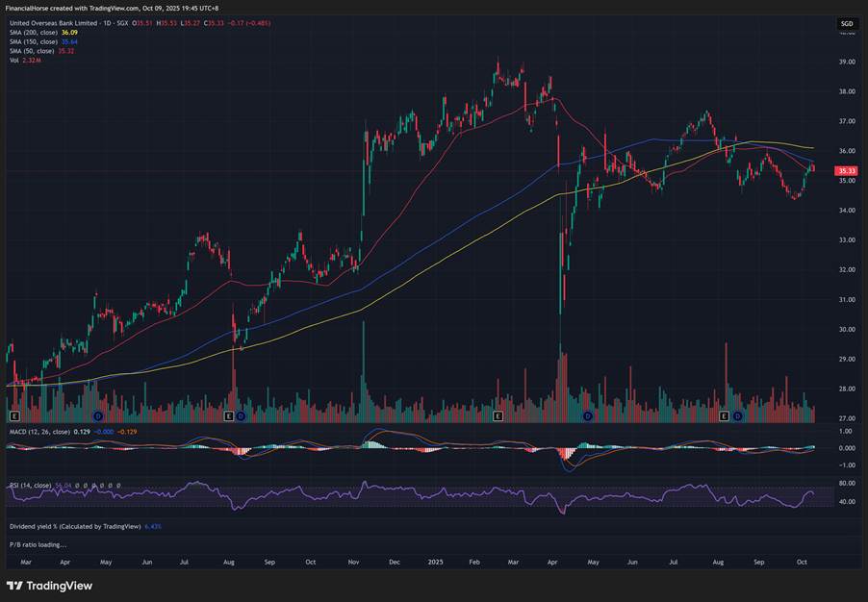868x602 pixels.
Task: Click the United Overseas Bank Limited symbol title
Action: pos(58,23)
